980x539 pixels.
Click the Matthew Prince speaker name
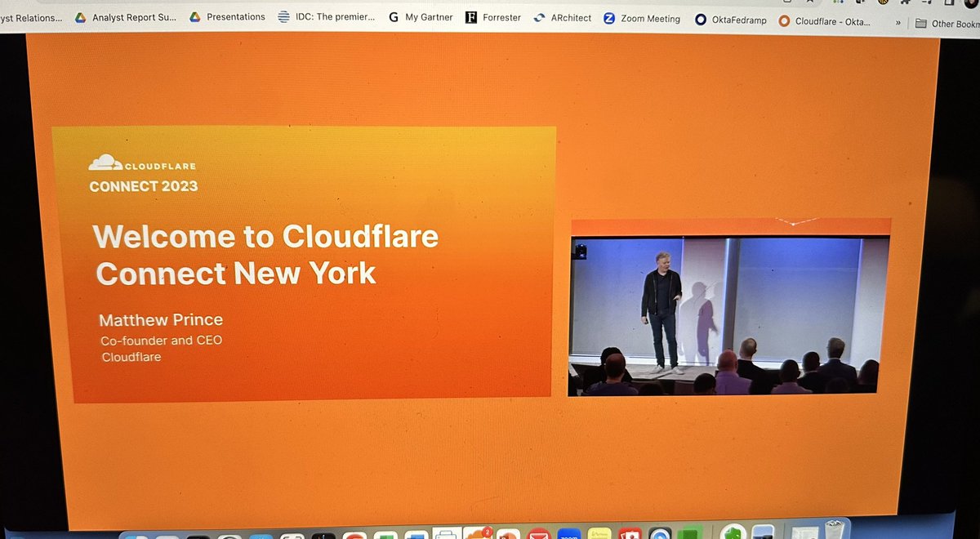click(x=161, y=319)
